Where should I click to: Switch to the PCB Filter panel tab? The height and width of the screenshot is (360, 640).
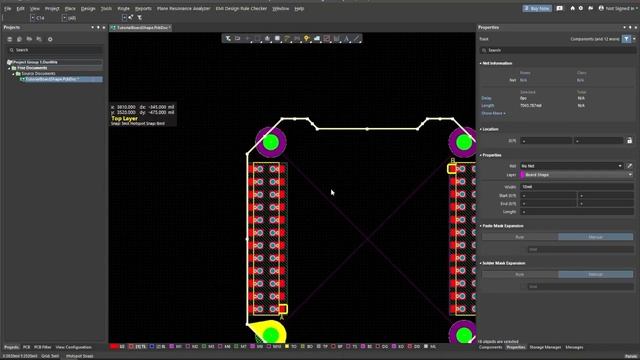click(x=42, y=347)
